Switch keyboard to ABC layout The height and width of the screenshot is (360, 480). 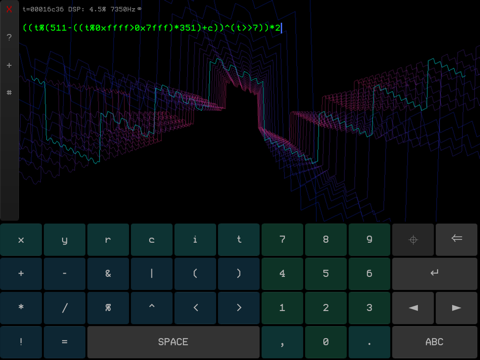[435, 342]
